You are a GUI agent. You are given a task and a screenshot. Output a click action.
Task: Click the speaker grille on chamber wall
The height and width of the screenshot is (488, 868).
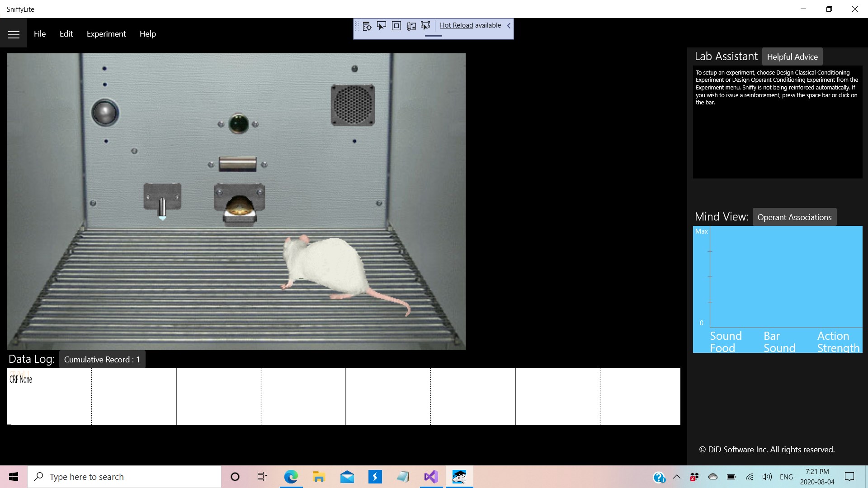pos(353,105)
